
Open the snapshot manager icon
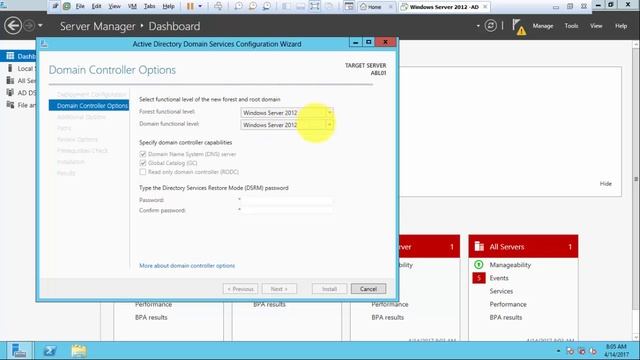pos(267,7)
